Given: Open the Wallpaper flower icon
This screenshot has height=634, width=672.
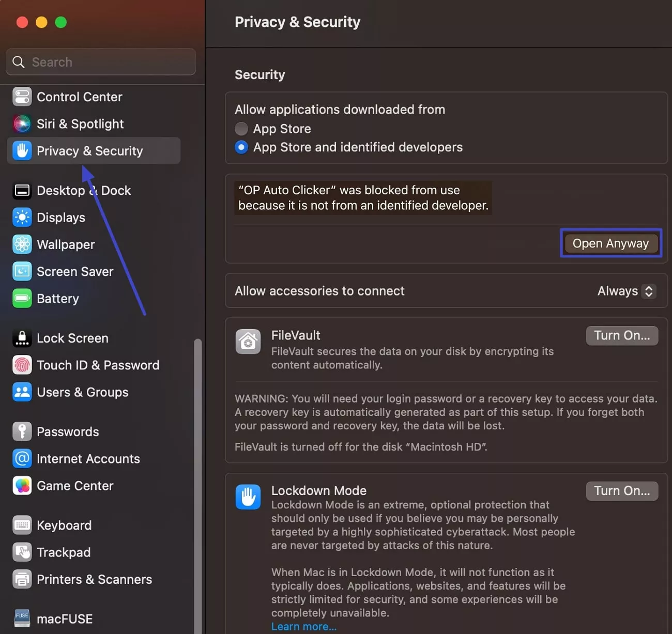Looking at the screenshot, I should click(22, 244).
